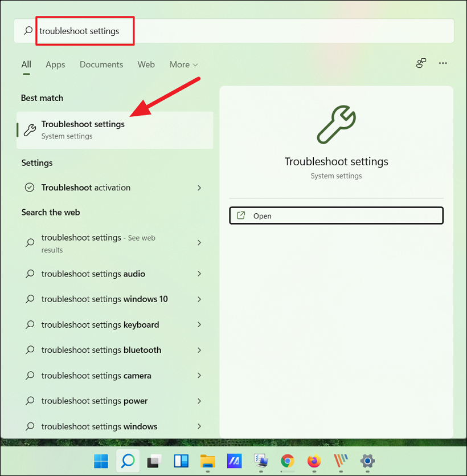Click search icon beside troubleshoot settings keyboard
Image resolution: width=467 pixels, height=476 pixels.
click(x=30, y=324)
